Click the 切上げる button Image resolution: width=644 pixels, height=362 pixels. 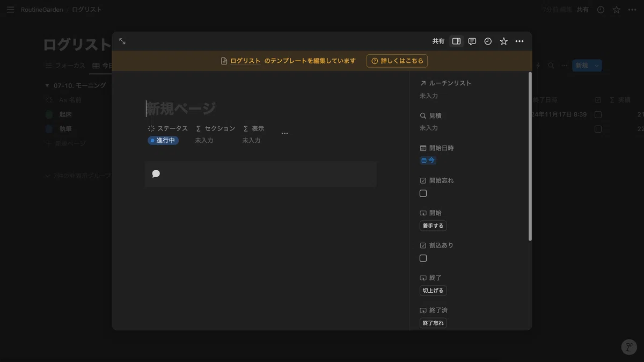point(433,291)
